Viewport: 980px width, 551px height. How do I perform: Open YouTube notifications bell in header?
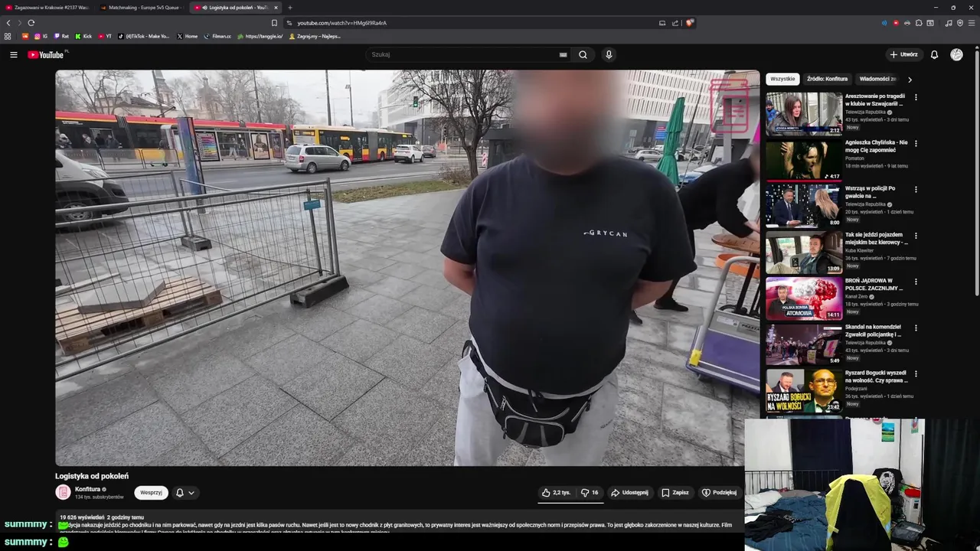[934, 54]
